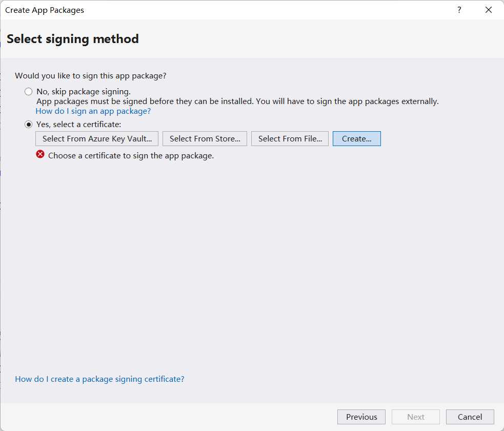The height and width of the screenshot is (431, 504).
Task: Click the 'Yes, select a certificate:' label text
Action: click(78, 125)
